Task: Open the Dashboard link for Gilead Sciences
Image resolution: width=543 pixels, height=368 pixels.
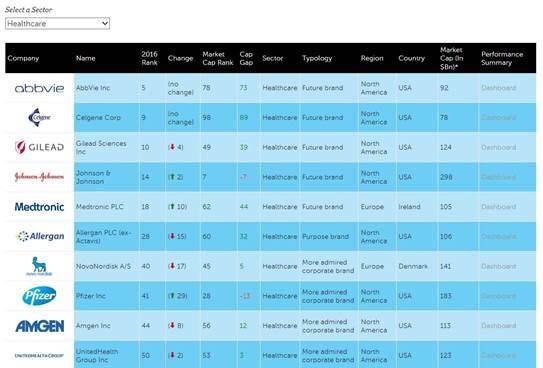Action: pos(498,147)
